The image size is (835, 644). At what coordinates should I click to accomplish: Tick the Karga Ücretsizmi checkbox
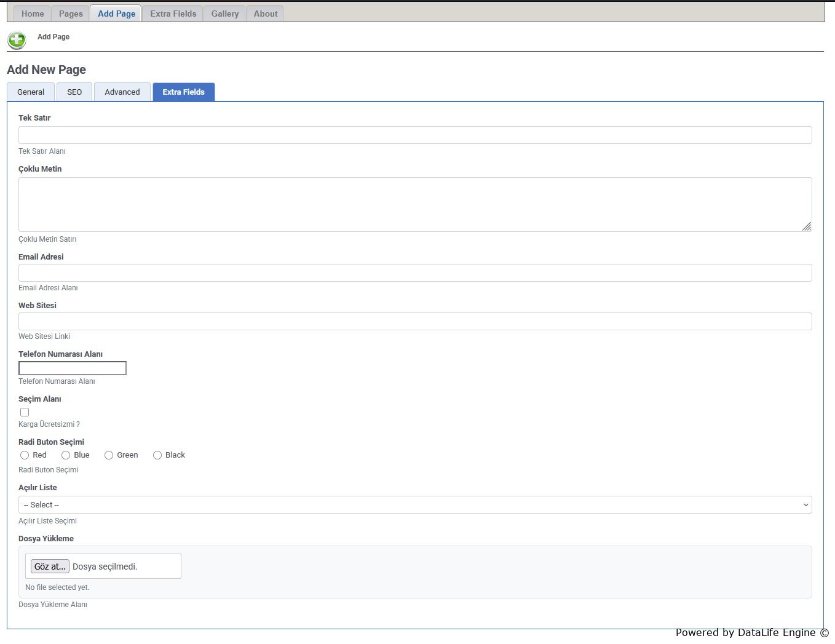point(25,412)
